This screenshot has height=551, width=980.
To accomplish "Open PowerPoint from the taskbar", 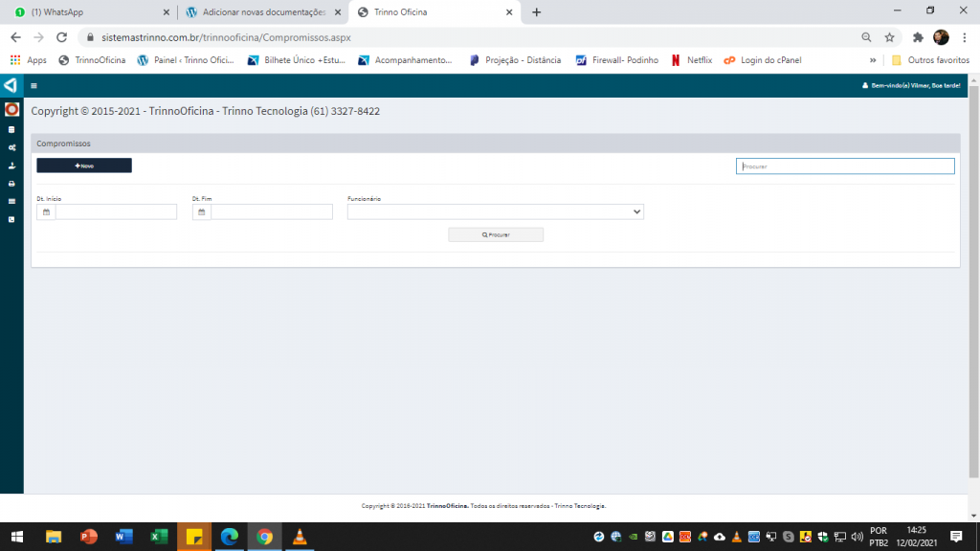I will coord(89,537).
